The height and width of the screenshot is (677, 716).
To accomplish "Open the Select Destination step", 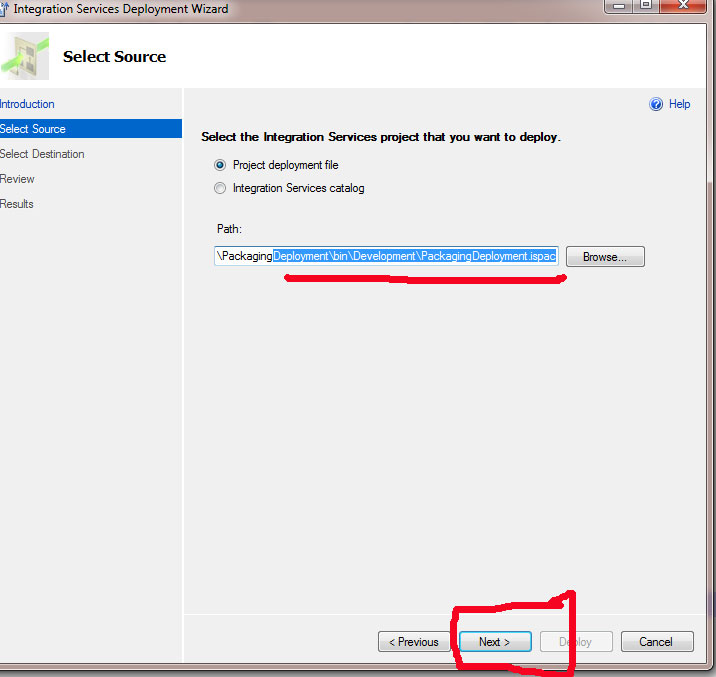I will coord(42,154).
